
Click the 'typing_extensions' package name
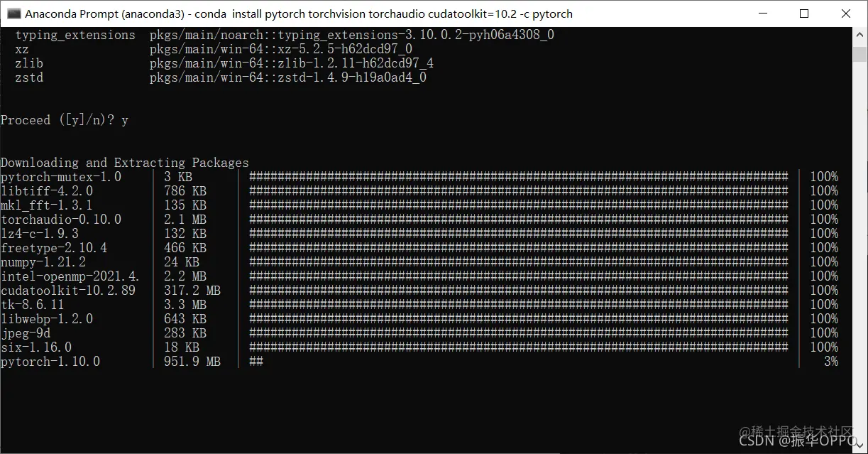[x=75, y=35]
